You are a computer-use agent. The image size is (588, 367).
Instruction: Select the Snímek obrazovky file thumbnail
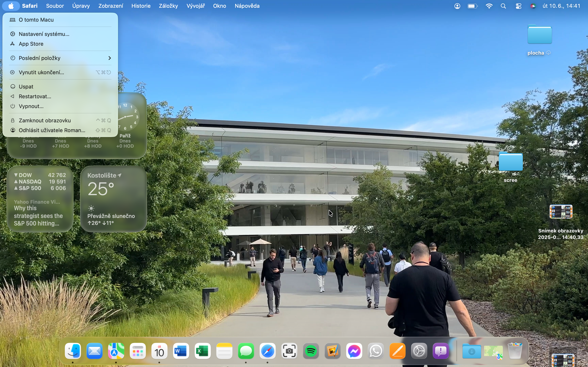point(561,212)
